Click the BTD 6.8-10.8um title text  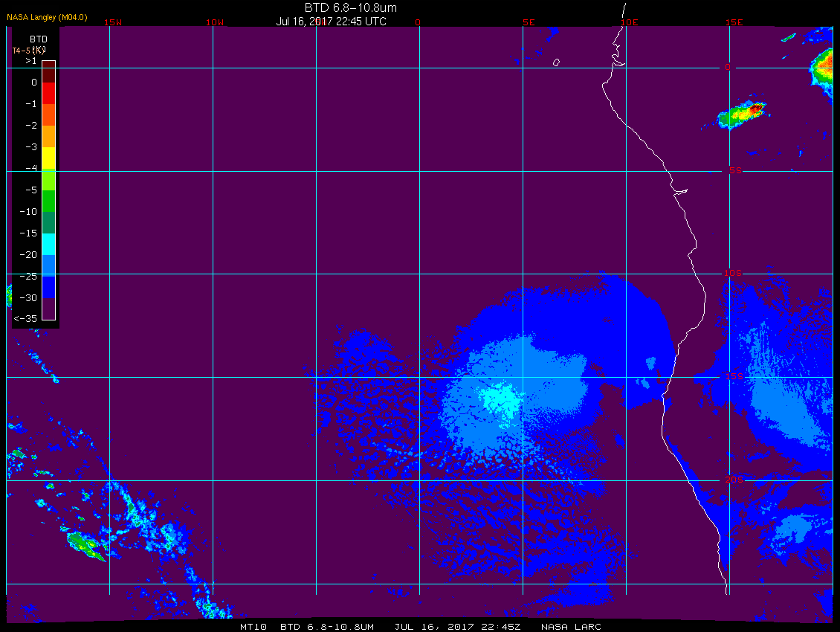(351, 8)
